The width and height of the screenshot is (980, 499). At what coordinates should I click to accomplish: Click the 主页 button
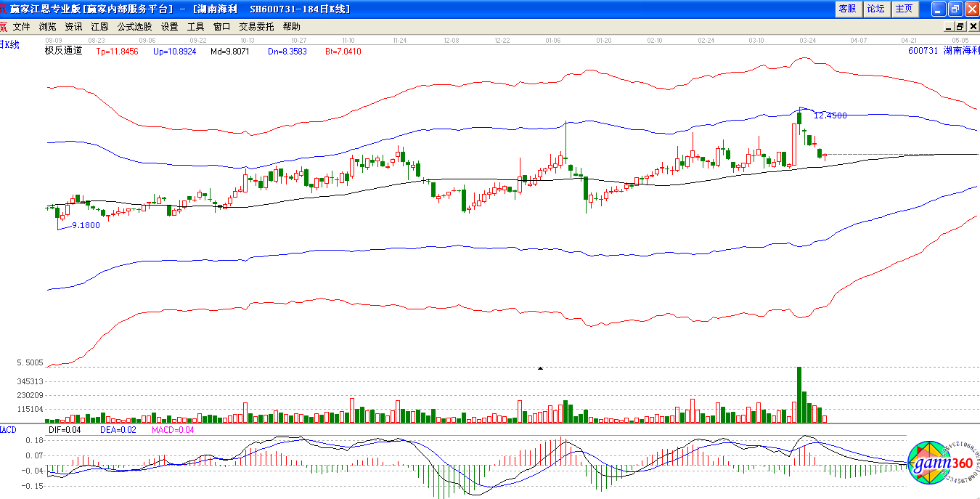tap(905, 9)
